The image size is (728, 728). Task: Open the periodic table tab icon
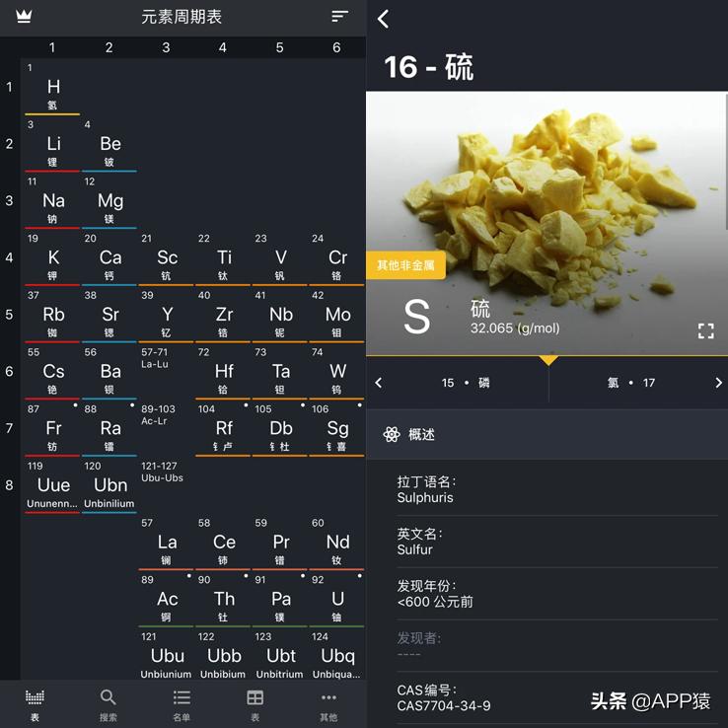pyautogui.click(x=35, y=704)
